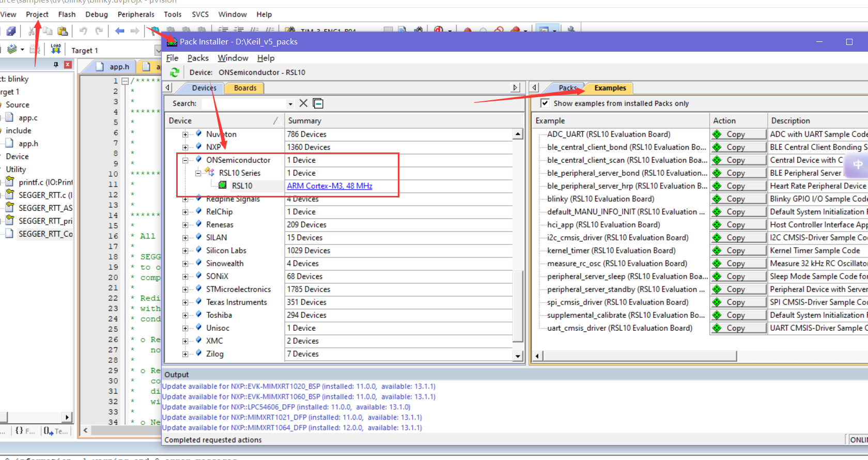Click left tab-scroll arrow beside Packs tab

535,88
